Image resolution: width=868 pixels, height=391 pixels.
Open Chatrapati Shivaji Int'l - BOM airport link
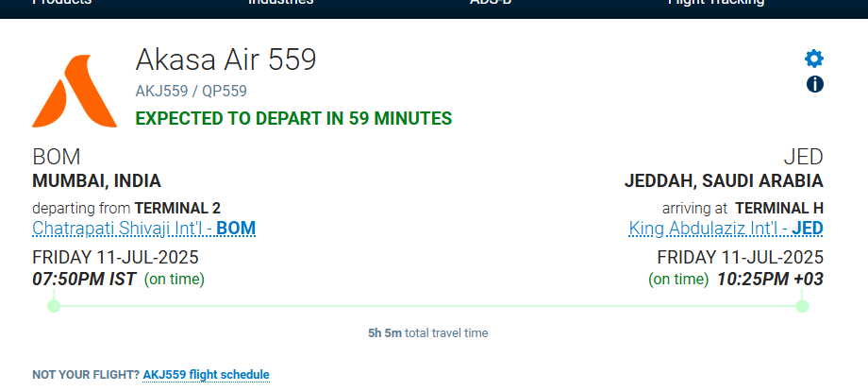144,229
